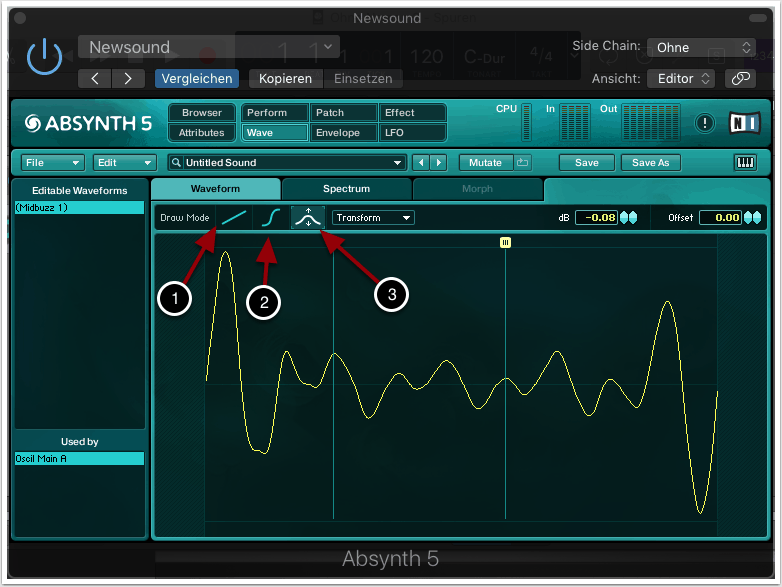
Task: Expand the Ansicht Editor dropdown
Action: (x=681, y=78)
